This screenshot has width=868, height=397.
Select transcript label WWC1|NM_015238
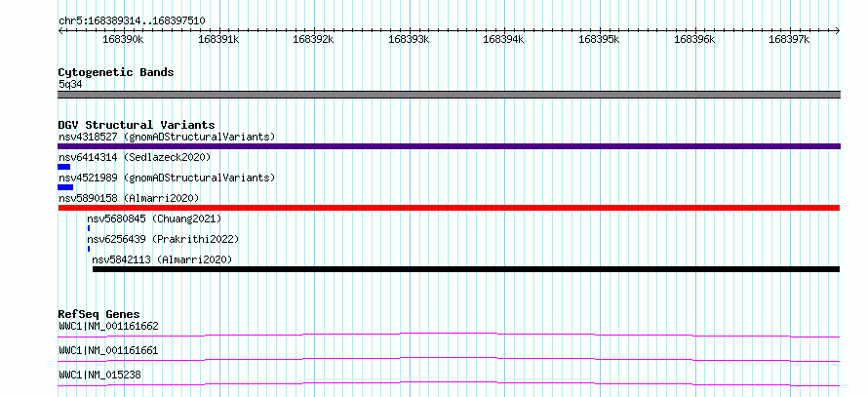click(99, 375)
